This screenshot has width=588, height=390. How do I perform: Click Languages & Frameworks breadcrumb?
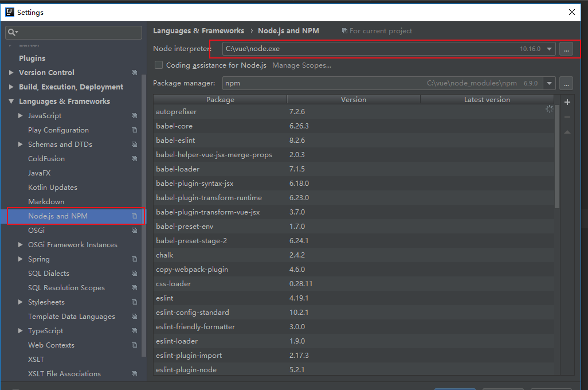[198, 31]
